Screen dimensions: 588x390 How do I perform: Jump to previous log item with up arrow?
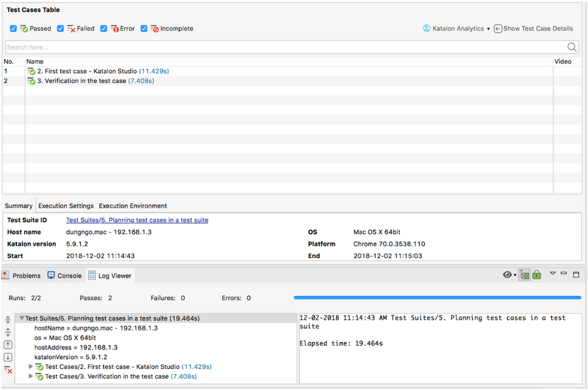coord(8,345)
